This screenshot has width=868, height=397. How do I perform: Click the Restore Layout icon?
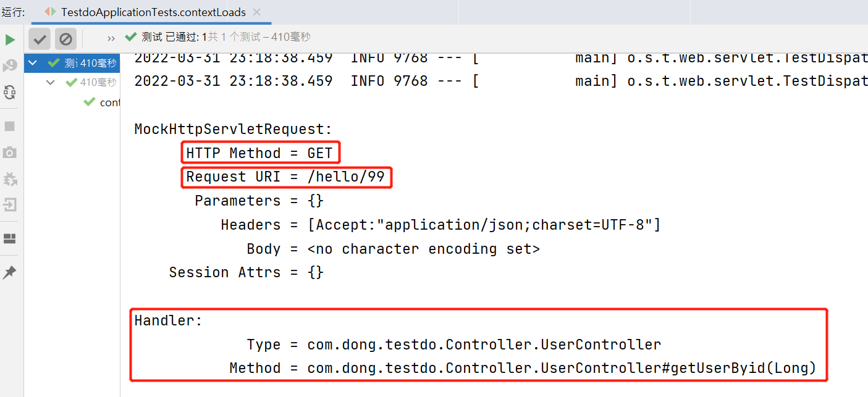pyautogui.click(x=10, y=239)
